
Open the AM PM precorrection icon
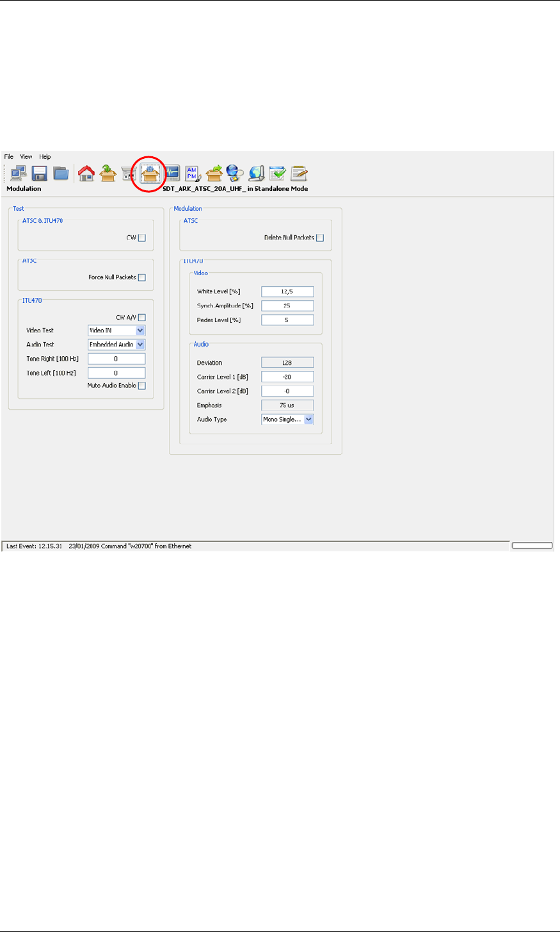192,173
